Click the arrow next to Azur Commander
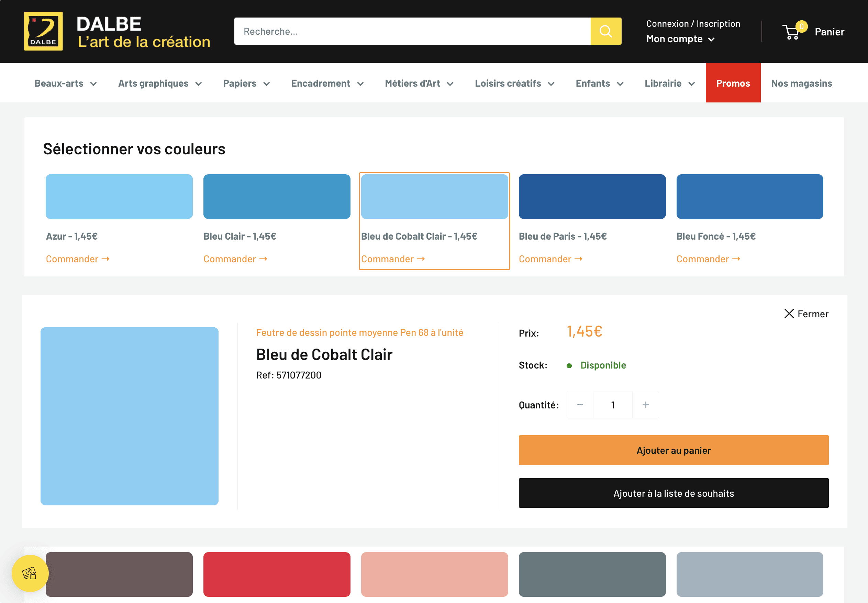This screenshot has width=868, height=603. [x=106, y=259]
